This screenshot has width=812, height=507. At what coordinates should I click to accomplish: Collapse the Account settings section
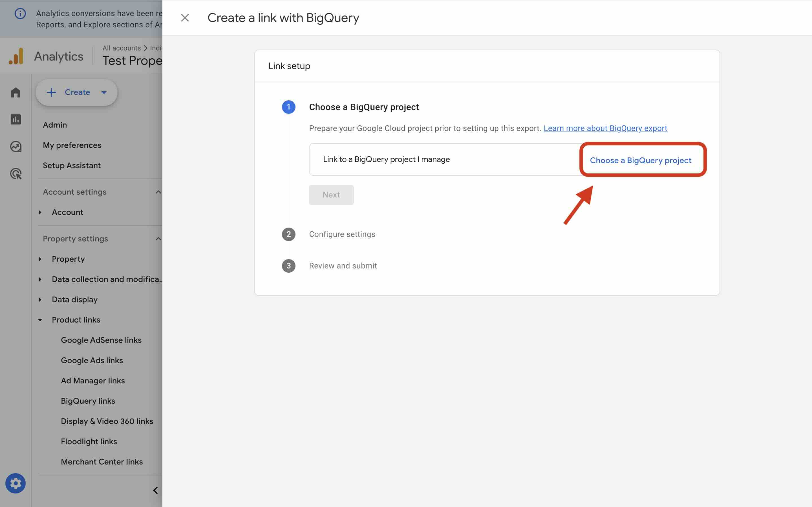pos(158,192)
